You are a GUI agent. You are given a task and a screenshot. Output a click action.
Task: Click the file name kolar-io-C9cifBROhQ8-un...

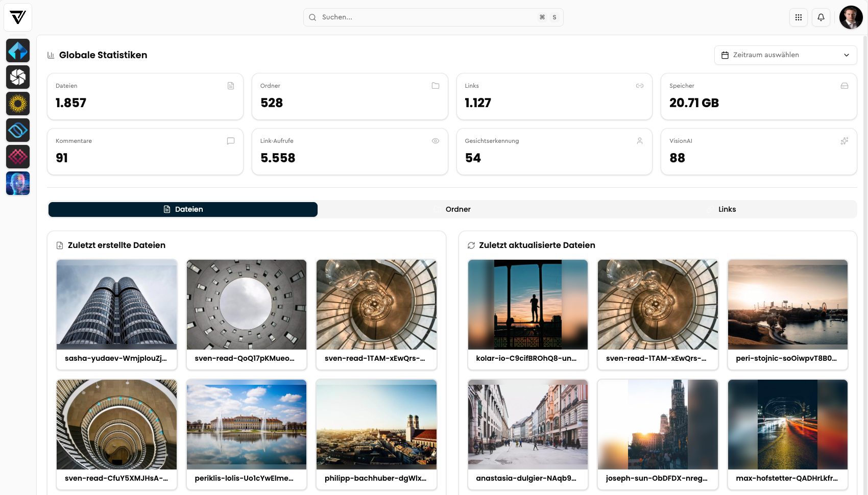point(526,358)
